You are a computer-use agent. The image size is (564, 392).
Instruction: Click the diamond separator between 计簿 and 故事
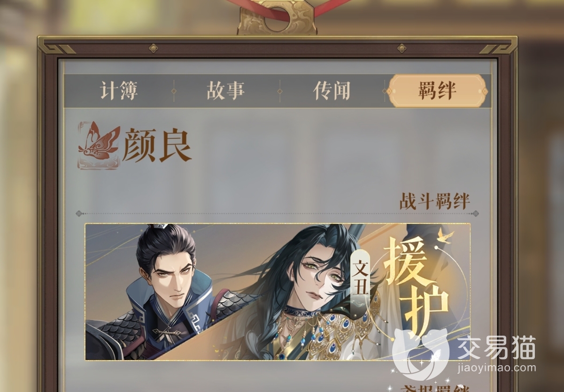coord(174,91)
